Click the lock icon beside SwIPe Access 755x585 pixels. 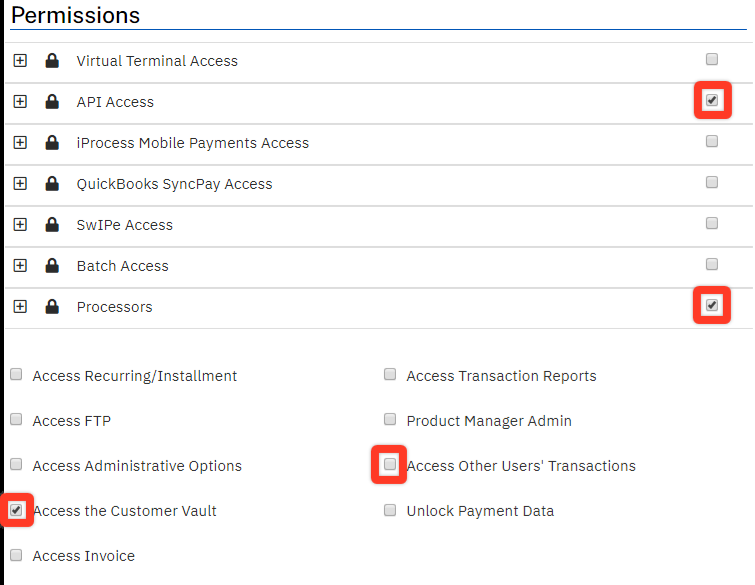52,224
